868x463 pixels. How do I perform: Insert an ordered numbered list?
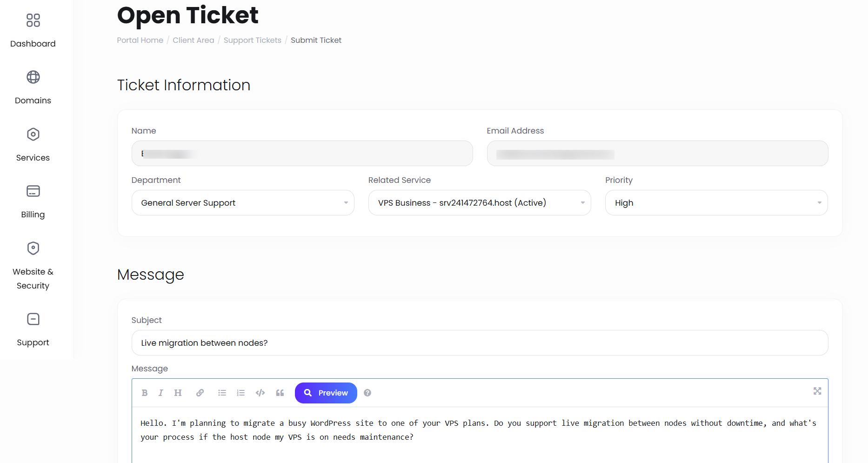(240, 393)
